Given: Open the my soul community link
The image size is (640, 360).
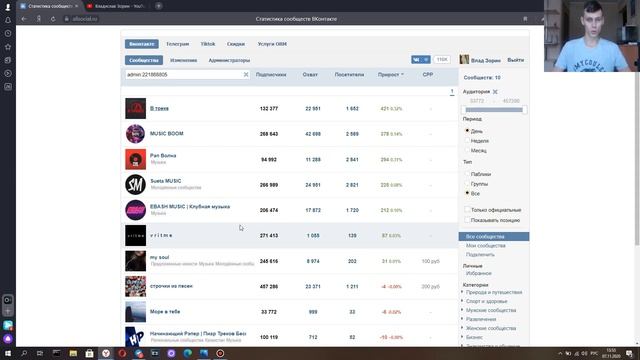Looking at the screenshot, I should tap(159, 257).
